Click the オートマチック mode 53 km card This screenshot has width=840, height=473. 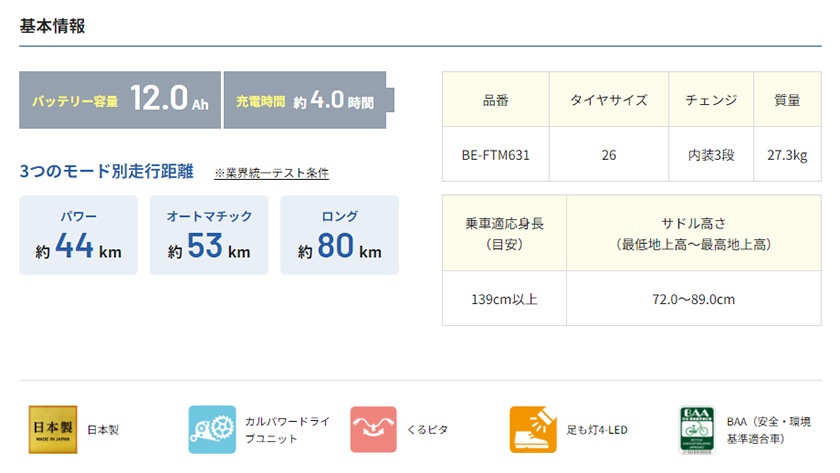pos(209,235)
